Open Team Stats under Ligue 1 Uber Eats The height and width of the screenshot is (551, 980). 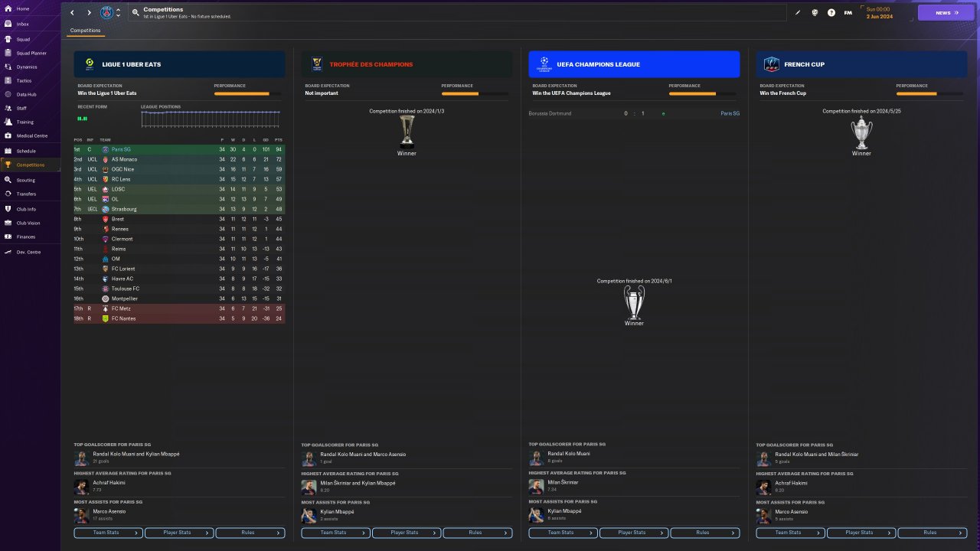[x=108, y=533]
